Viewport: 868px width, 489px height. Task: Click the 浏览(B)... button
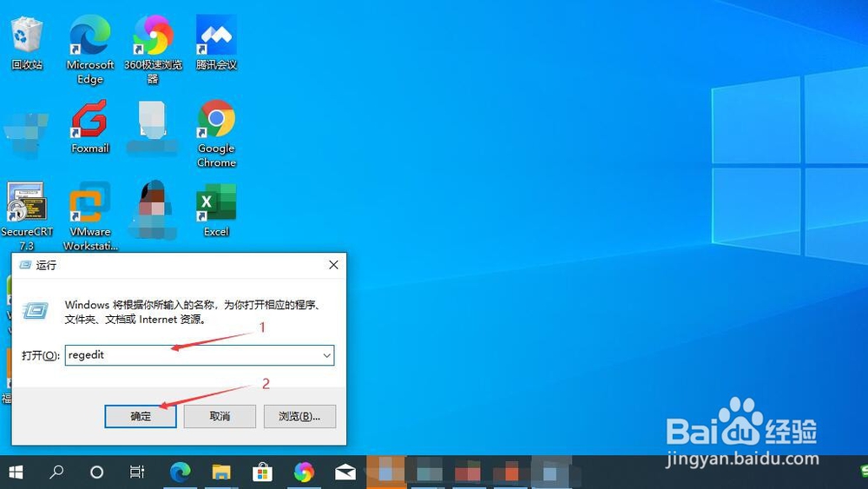tap(299, 416)
